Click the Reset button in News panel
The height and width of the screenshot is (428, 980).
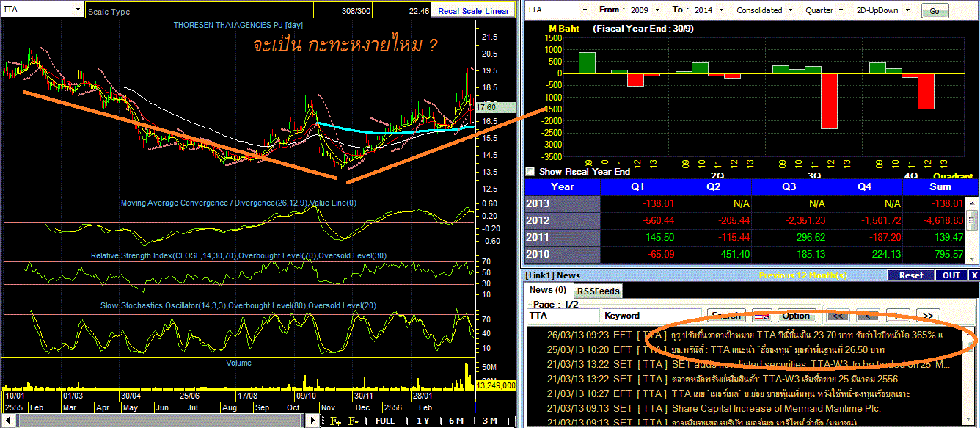(911, 275)
